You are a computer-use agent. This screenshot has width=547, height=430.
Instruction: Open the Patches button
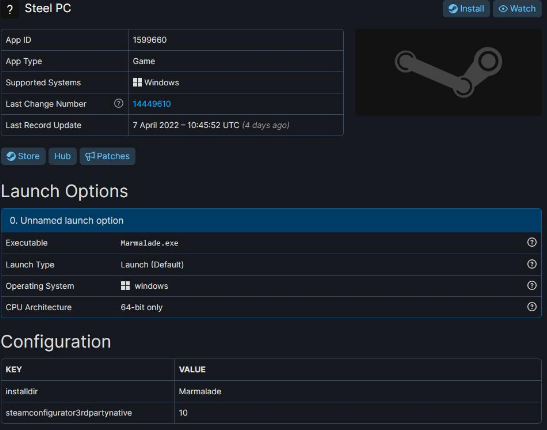(107, 156)
